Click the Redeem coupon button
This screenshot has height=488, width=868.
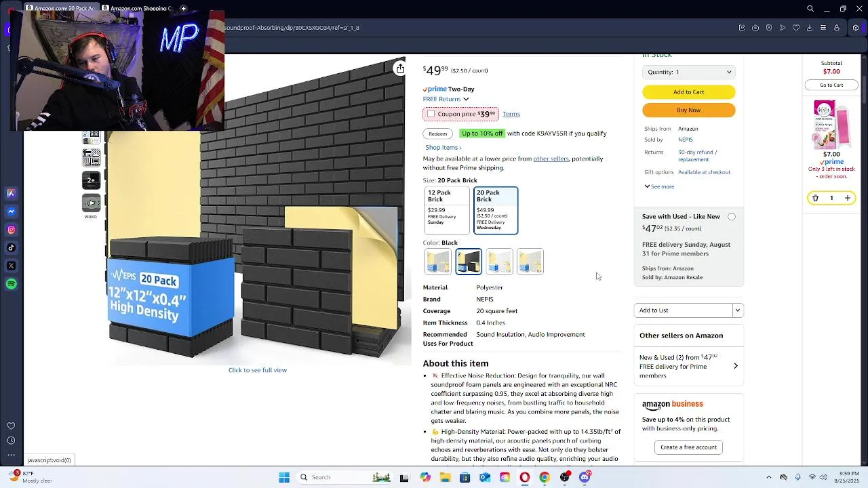point(437,134)
